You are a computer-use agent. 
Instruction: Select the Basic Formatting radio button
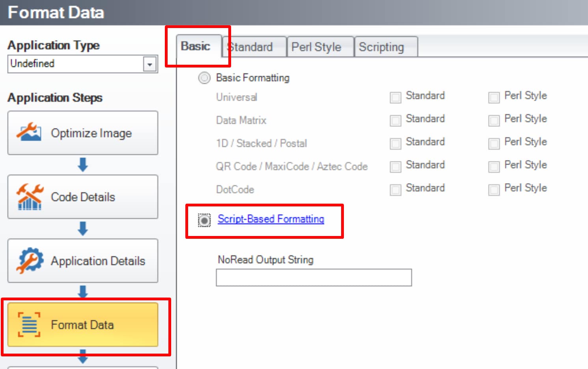coord(204,78)
